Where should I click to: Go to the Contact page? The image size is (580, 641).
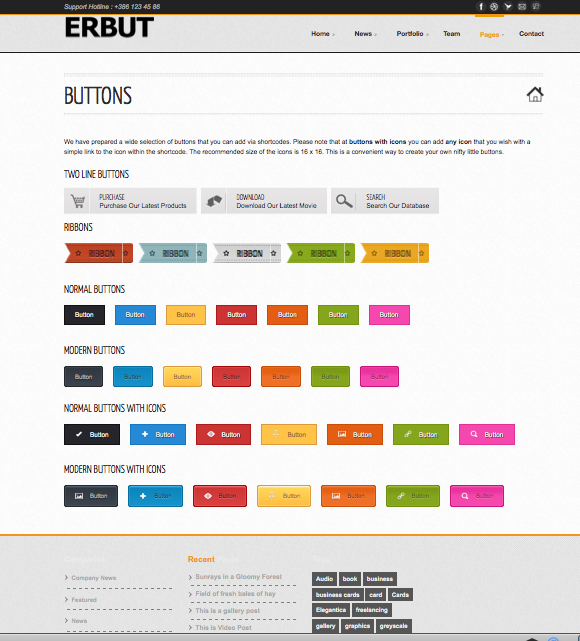(x=531, y=34)
